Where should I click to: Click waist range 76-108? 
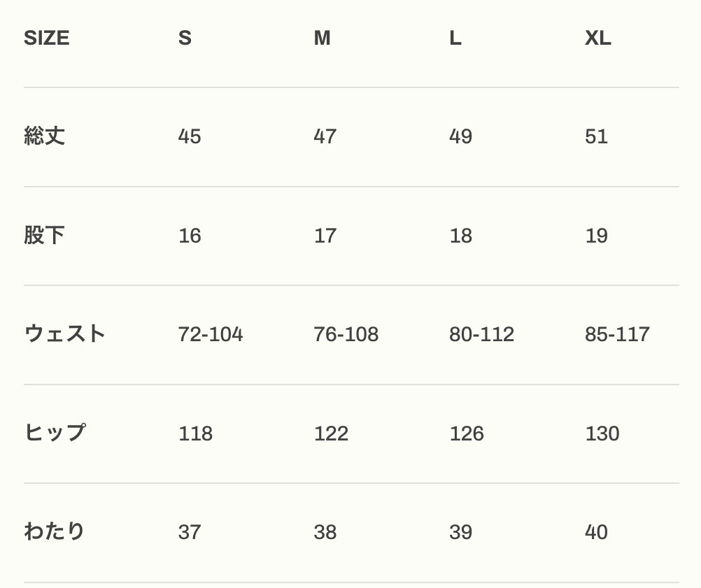(346, 334)
